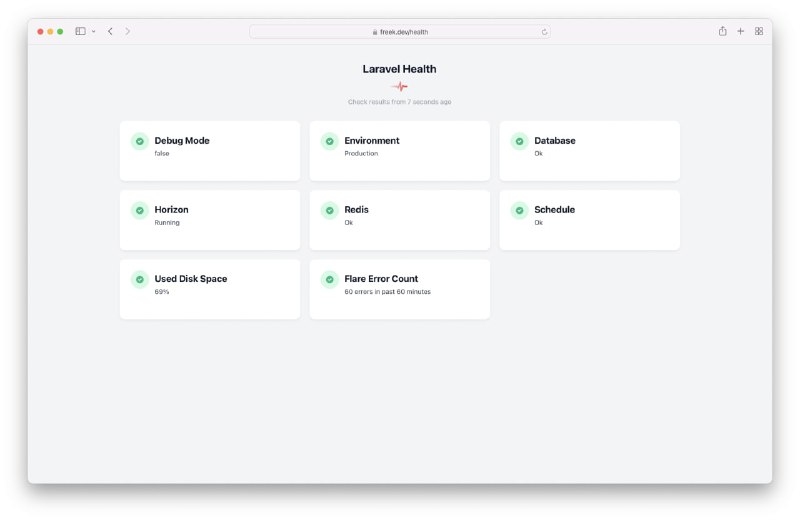Click the '69%' value under Used Disk Space
Image resolution: width=800 pixels, height=520 pixels.
(161, 291)
